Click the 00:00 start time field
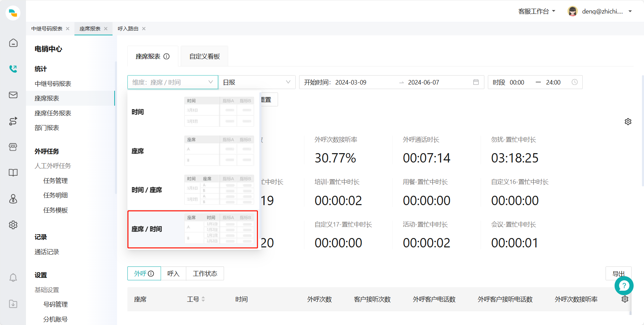Viewport: 644px width, 325px height. tap(517, 82)
